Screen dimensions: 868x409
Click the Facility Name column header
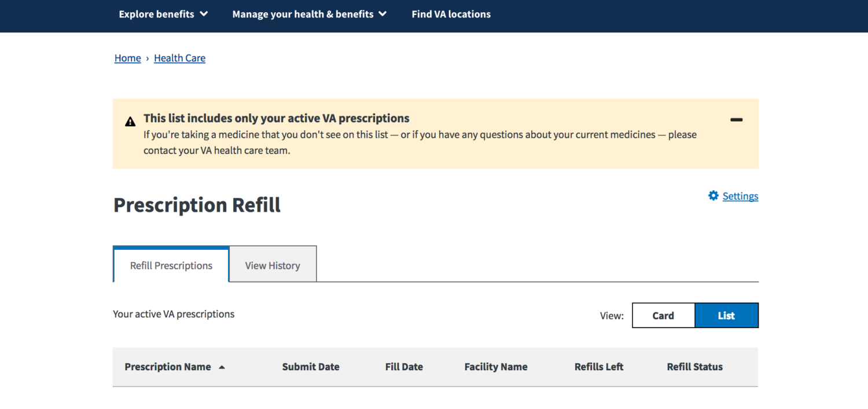pyautogui.click(x=495, y=367)
